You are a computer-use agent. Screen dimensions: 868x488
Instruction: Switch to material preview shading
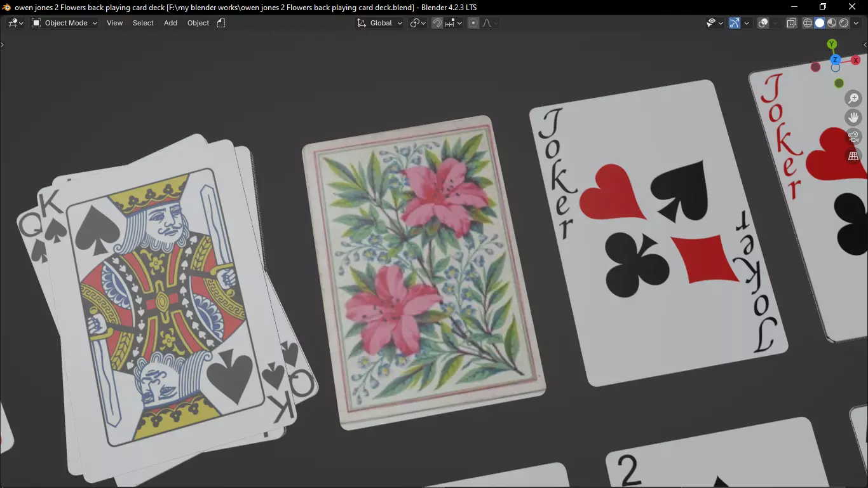pyautogui.click(x=832, y=23)
